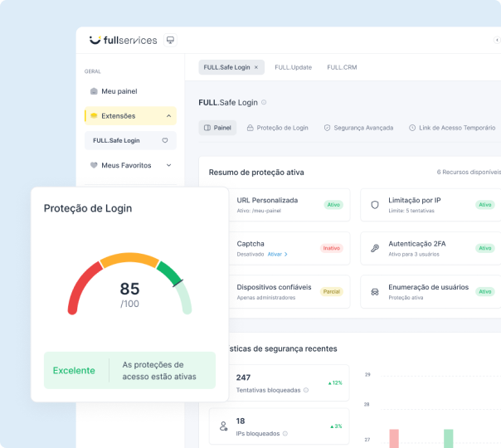Click the shield icon for Limitação por IP
The height and width of the screenshot is (448, 501).
pos(375,204)
